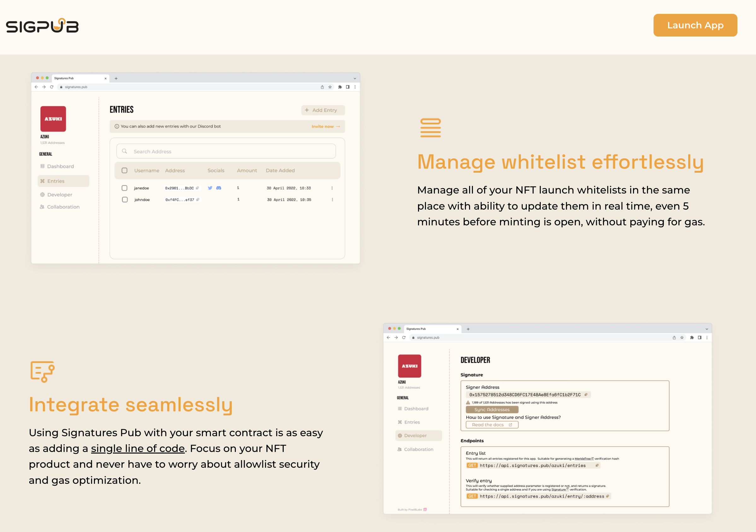Click the extensions puzzle icon in the Entries screenshot browser
Screen dimensions: 756x532
coord(340,87)
